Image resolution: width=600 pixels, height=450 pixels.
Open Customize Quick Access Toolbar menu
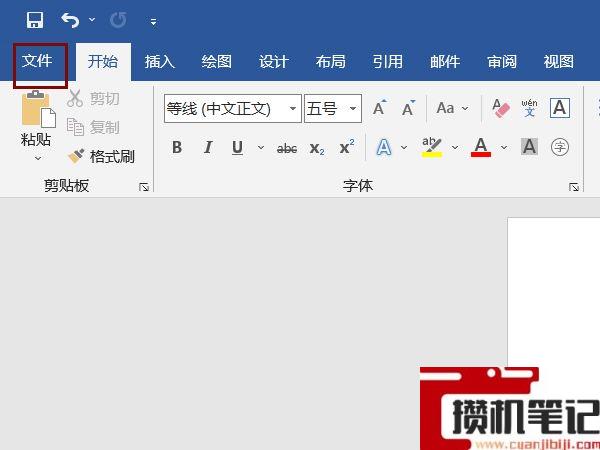[x=153, y=22]
